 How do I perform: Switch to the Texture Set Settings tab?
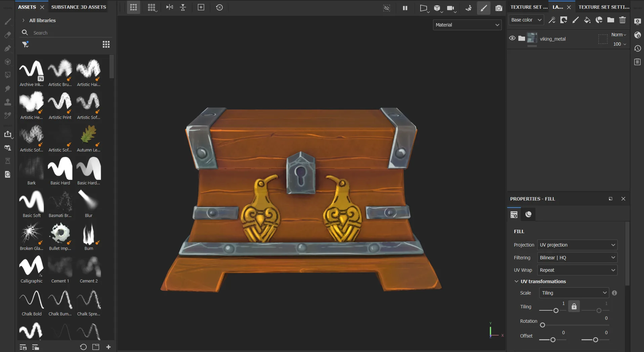(604, 7)
